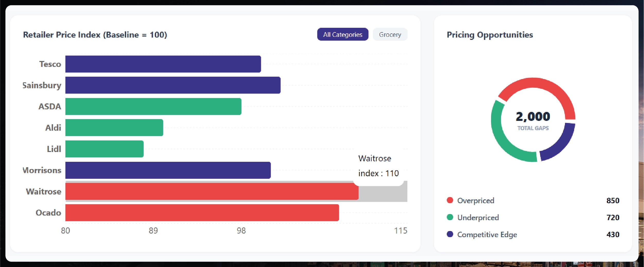
Task: Click the green Underpriced donut segment
Action: tap(502, 139)
